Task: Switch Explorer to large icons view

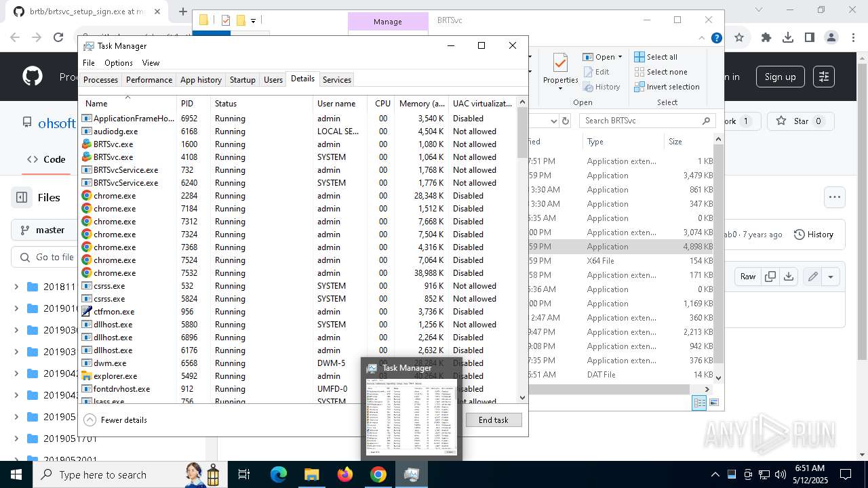Action: point(713,403)
